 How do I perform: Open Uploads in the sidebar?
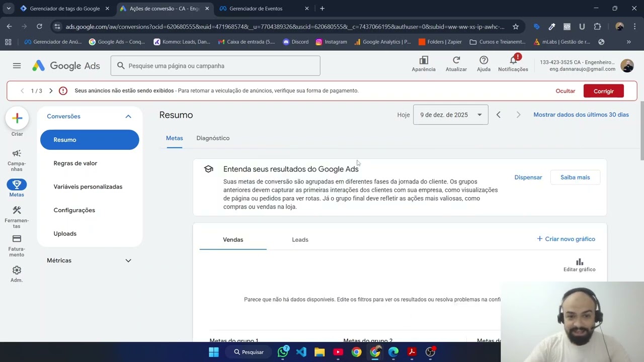[x=65, y=234]
